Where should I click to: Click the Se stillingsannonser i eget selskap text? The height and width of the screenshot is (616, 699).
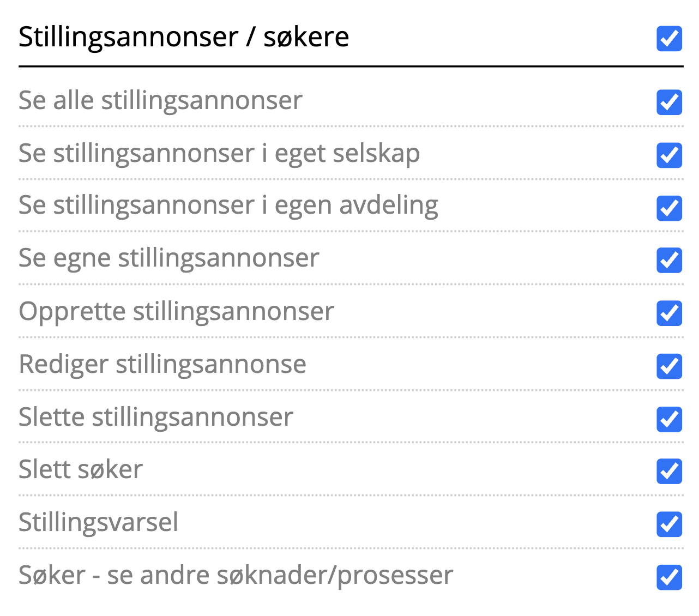coord(219,154)
